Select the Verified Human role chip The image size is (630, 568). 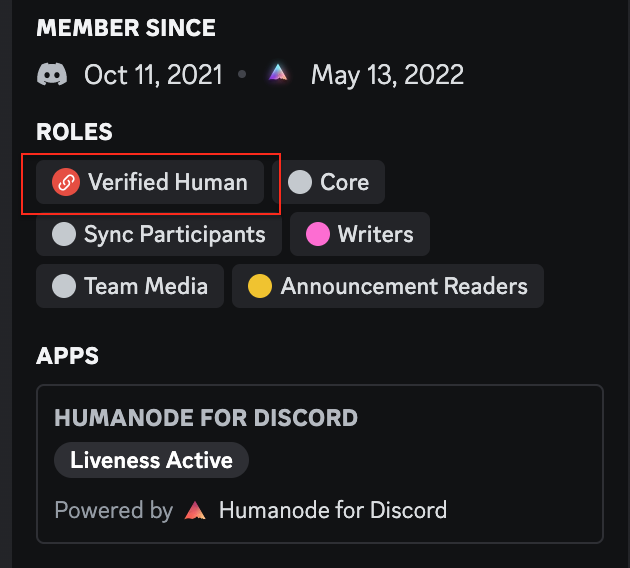pyautogui.click(x=150, y=182)
